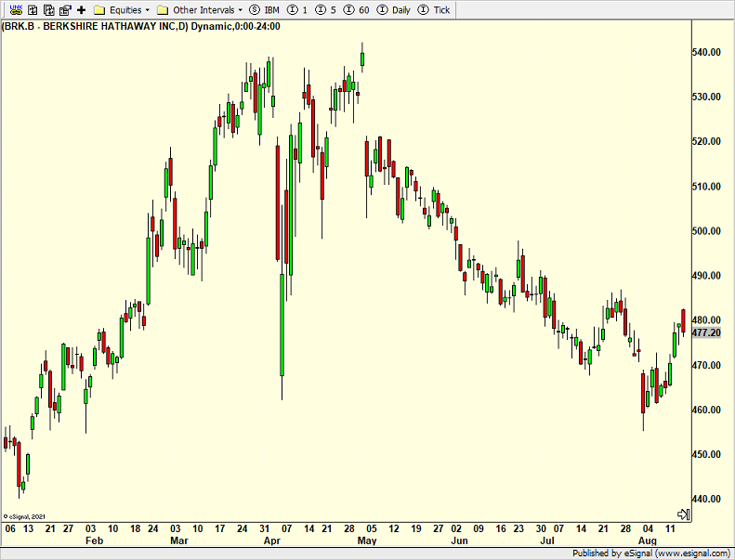Switch to the 5-minute interval
Screen dimensions: 735x560
click(x=326, y=10)
